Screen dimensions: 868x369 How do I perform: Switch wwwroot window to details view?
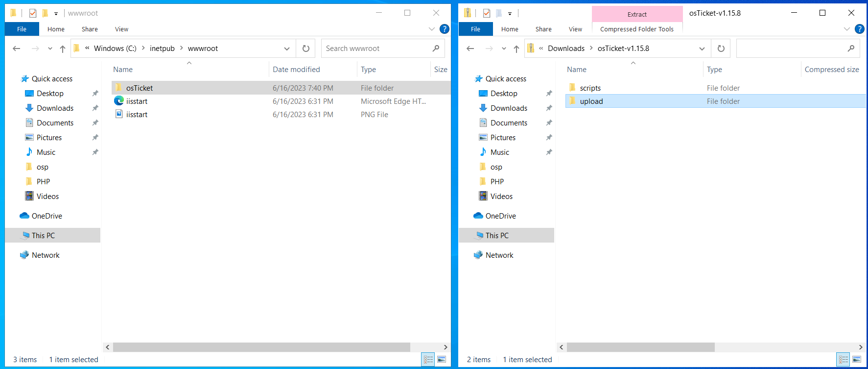(x=428, y=359)
